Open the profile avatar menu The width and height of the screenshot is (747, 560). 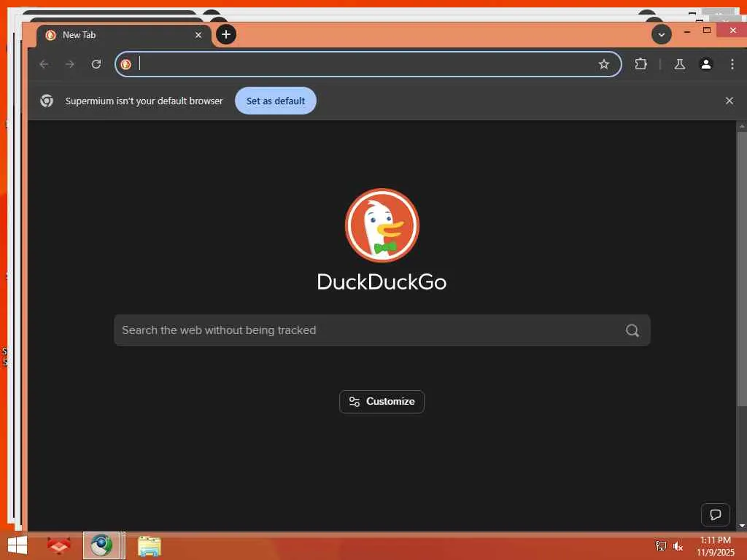tap(706, 64)
